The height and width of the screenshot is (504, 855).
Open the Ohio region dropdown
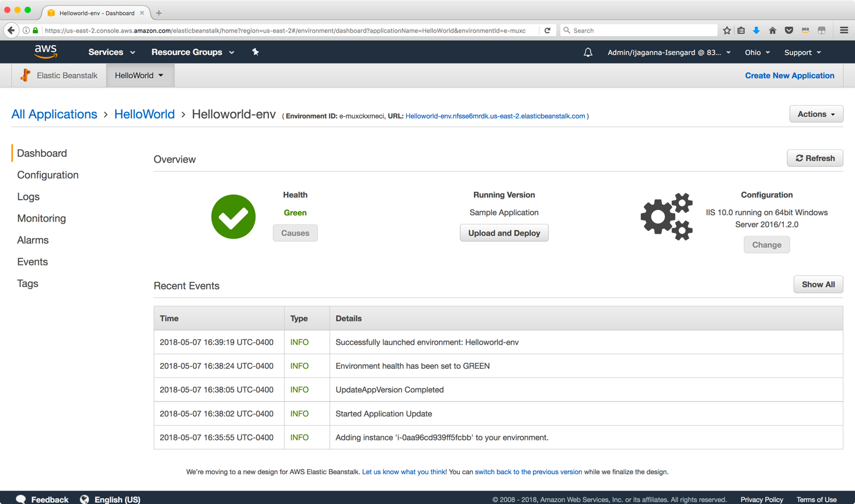757,52
